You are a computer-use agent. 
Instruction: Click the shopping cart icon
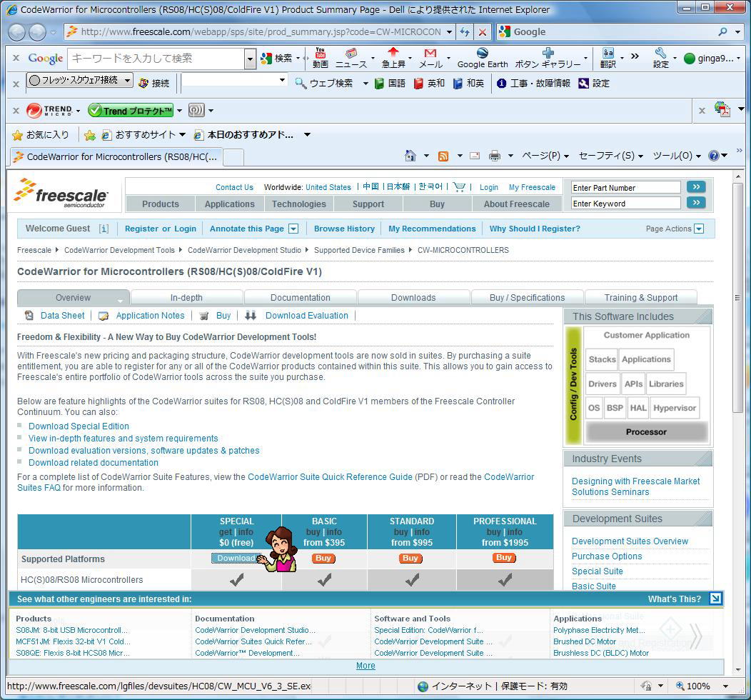[459, 187]
